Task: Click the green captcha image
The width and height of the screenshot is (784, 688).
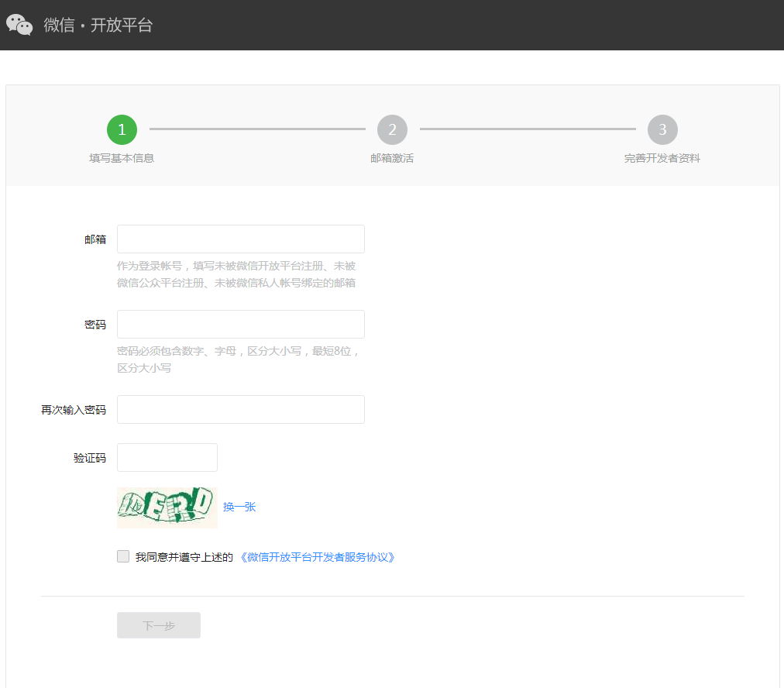Action: point(167,507)
